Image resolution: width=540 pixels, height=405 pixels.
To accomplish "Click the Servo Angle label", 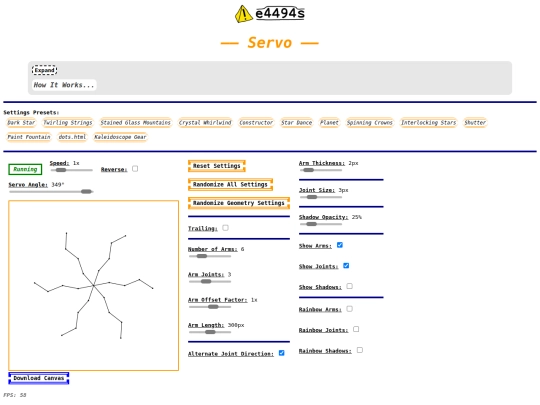I will 28,185.
